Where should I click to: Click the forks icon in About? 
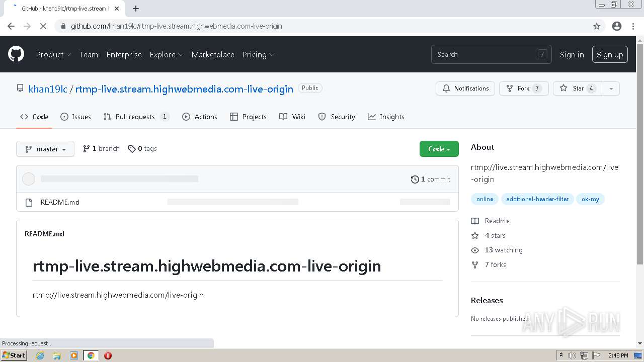coord(475,264)
